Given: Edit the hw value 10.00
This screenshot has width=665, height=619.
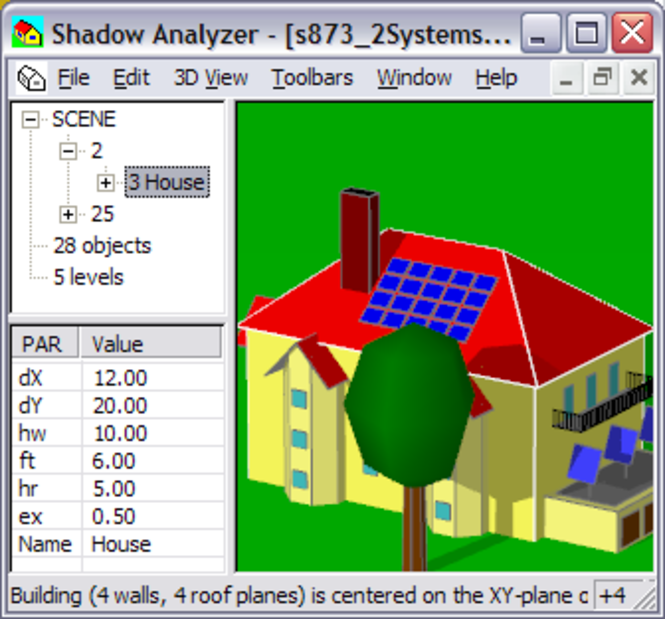Looking at the screenshot, I should (152, 432).
